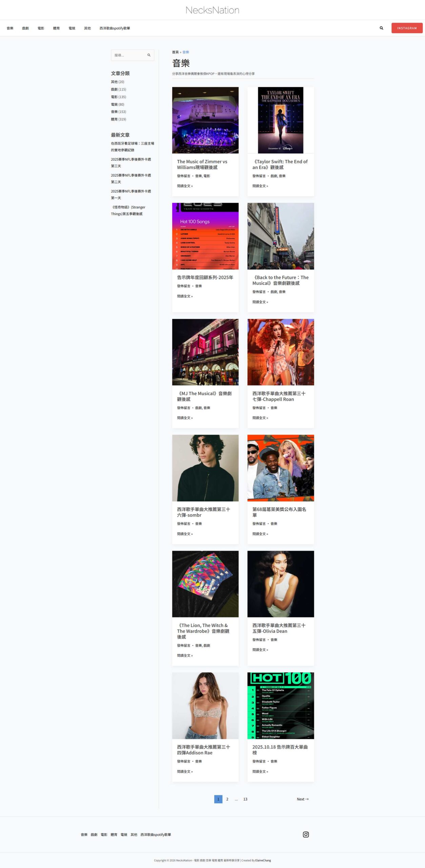Screen dimensions: 425x868
Task: Open the 體育 (319) category link
Action: click(119, 119)
